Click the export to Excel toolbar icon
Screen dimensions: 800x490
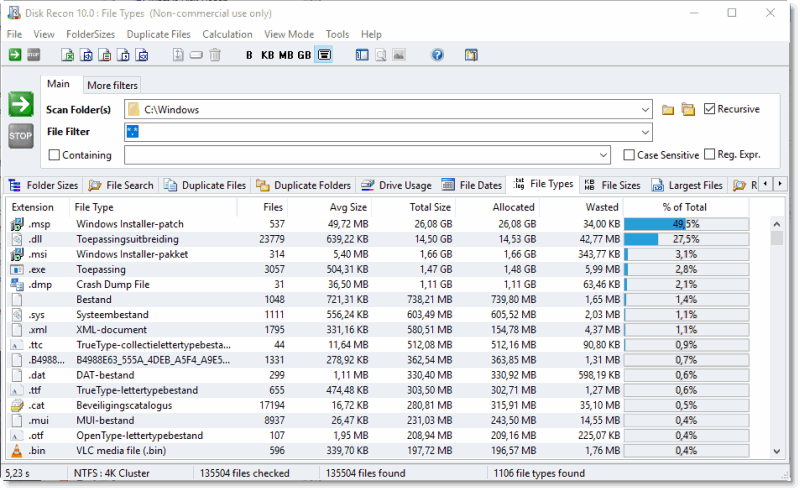click(x=67, y=55)
